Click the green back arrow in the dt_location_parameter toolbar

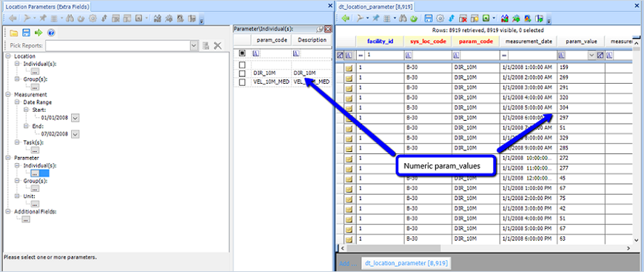(x=346, y=19)
